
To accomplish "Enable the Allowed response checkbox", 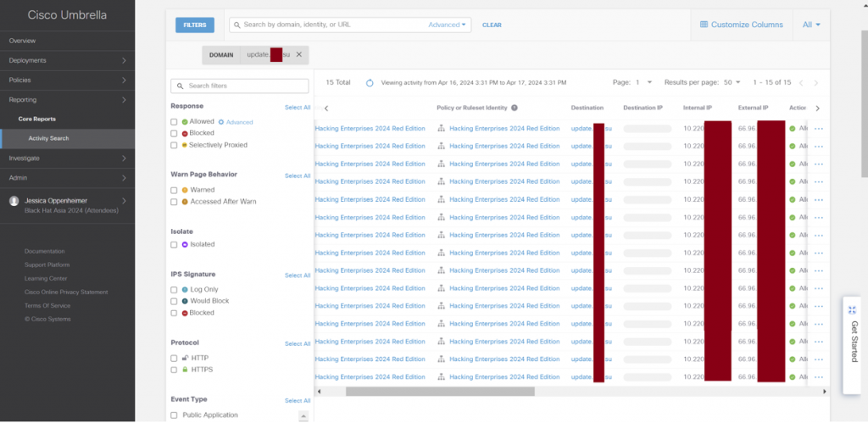I will (x=174, y=122).
